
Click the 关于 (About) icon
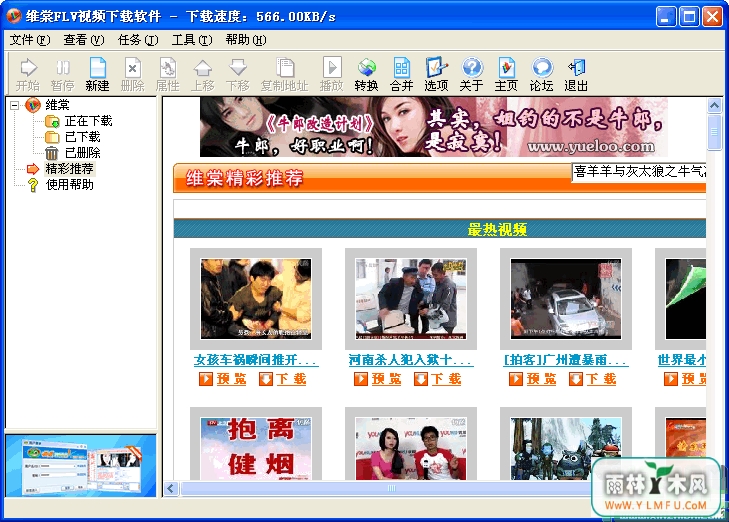coord(471,74)
